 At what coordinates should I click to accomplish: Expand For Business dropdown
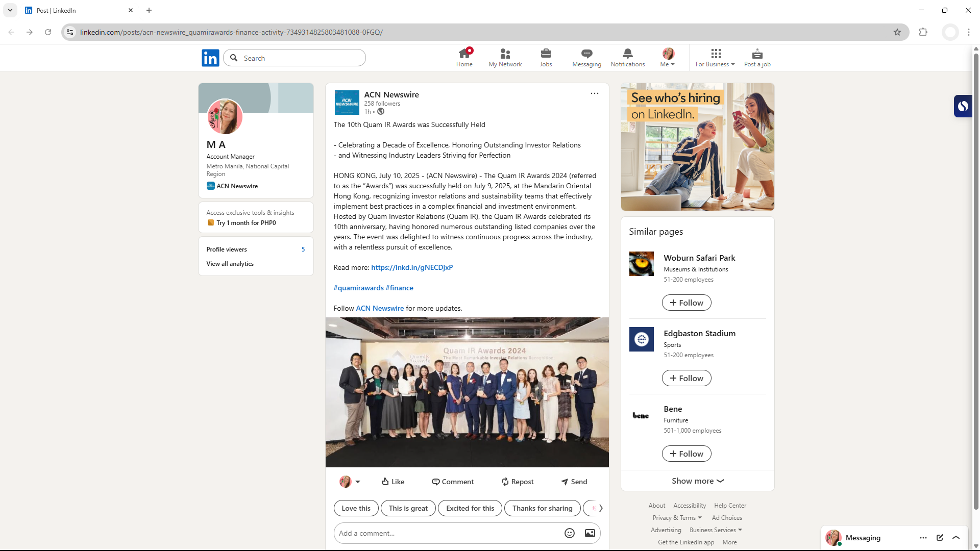click(x=716, y=58)
